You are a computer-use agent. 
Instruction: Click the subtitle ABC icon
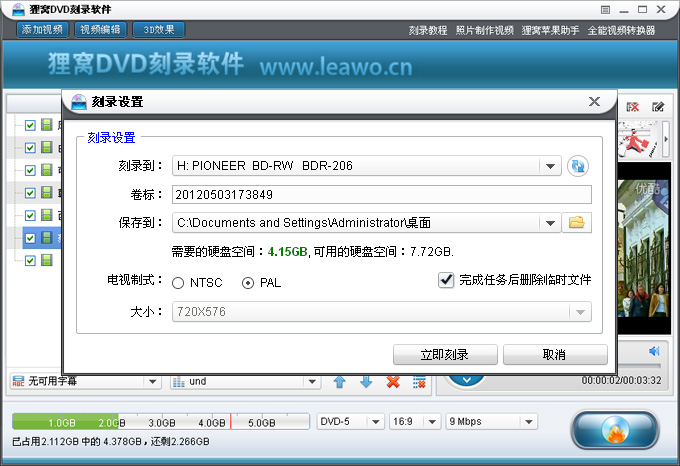pos(18,381)
